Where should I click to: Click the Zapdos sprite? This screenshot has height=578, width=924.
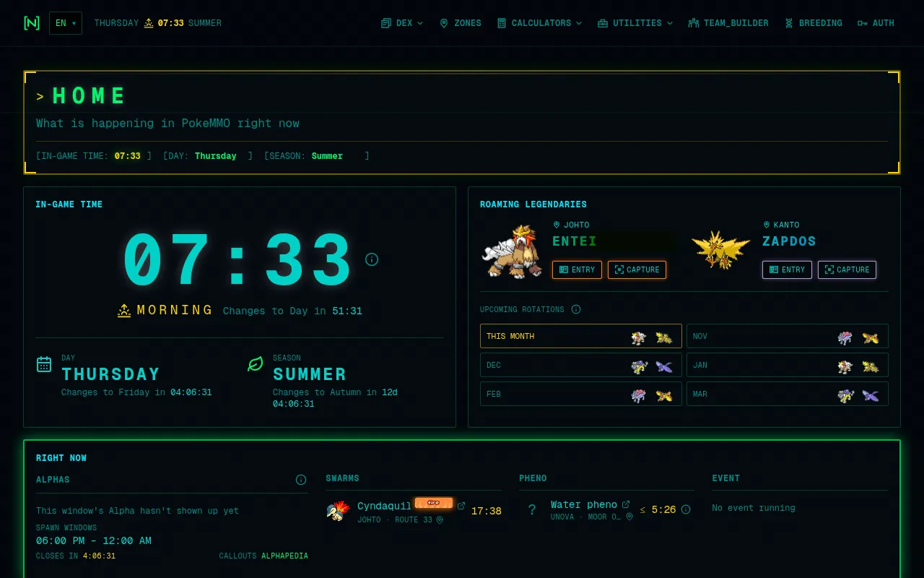[x=720, y=250]
